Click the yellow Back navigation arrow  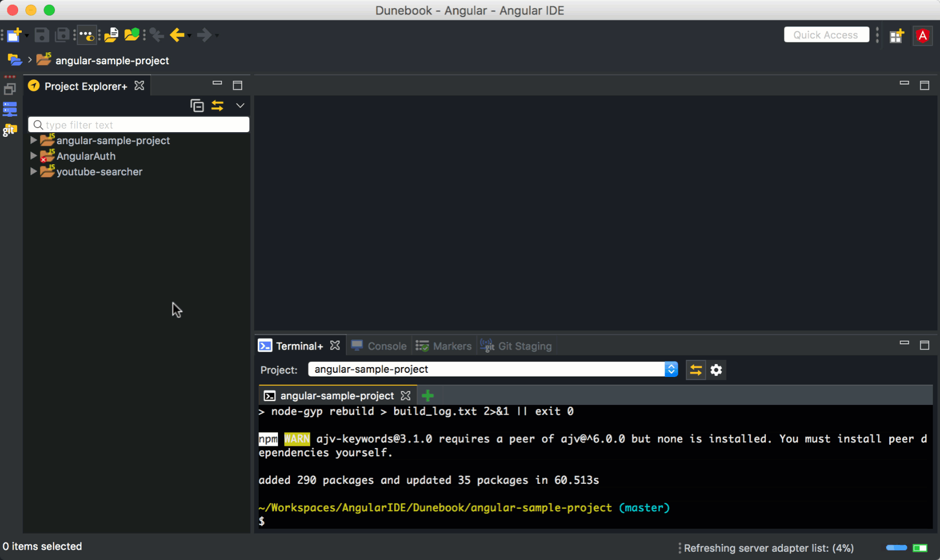coord(177,35)
